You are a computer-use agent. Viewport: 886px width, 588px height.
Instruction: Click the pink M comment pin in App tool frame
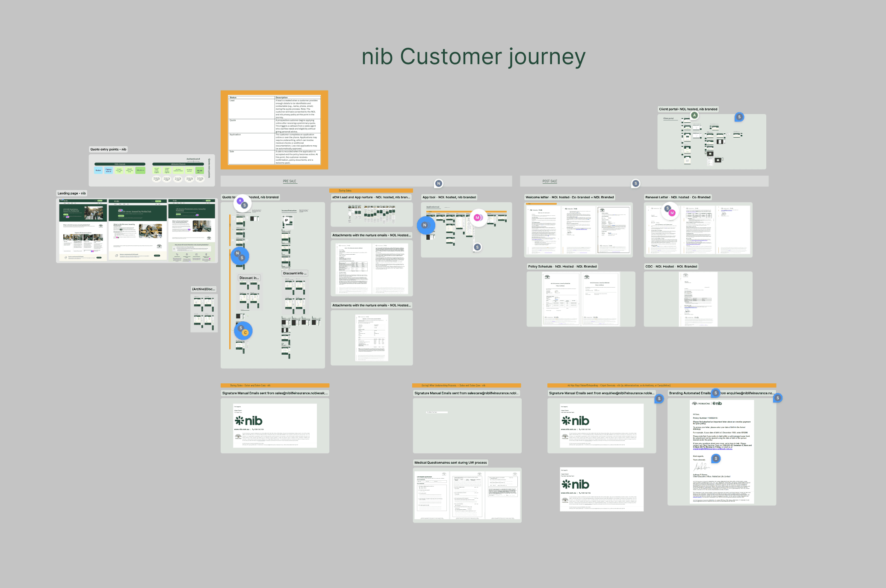point(478,218)
